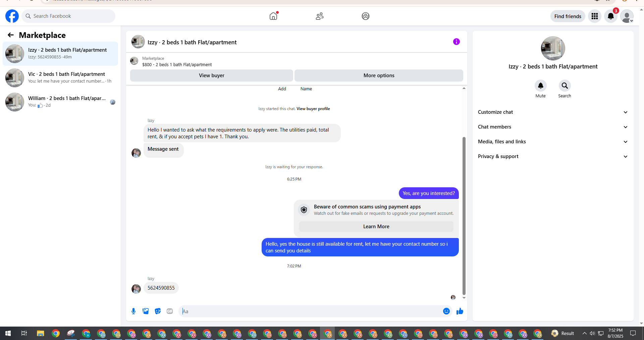Click the Facebook logo icon
The width and height of the screenshot is (644, 340).
pyautogui.click(x=12, y=16)
